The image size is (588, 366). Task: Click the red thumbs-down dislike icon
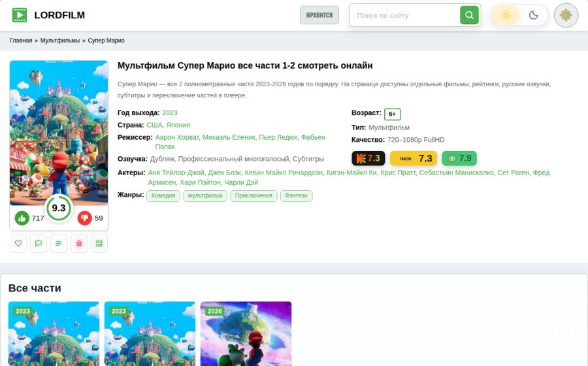85,218
